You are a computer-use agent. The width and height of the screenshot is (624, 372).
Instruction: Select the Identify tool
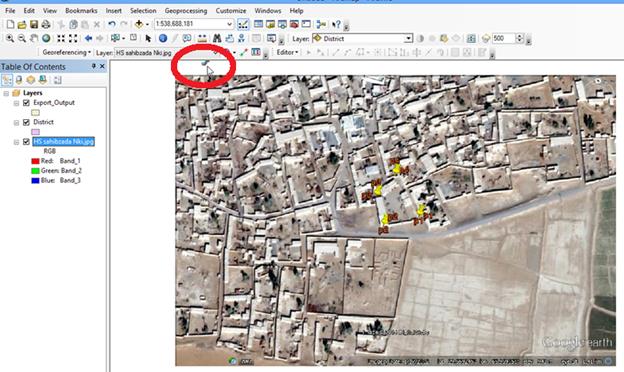pos(163,39)
